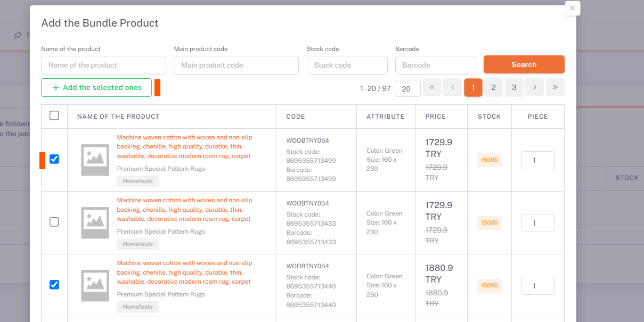Go to previous page arrow

pyautogui.click(x=452, y=88)
